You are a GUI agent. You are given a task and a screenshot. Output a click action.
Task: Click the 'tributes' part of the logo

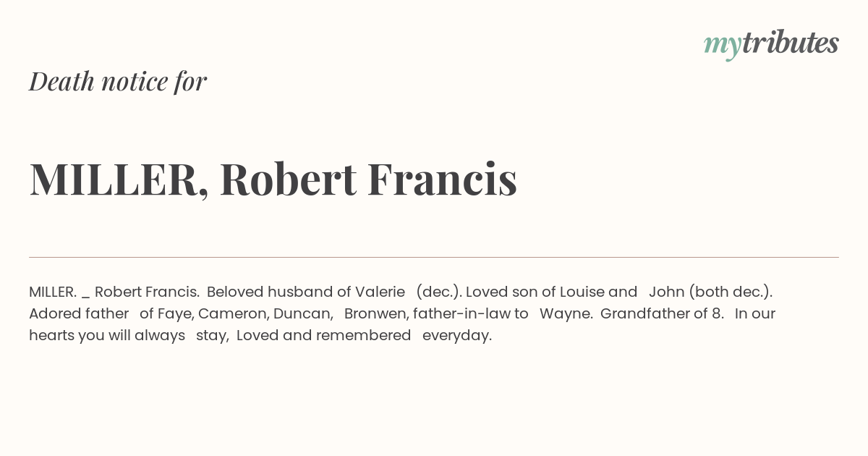pyautogui.click(x=790, y=43)
